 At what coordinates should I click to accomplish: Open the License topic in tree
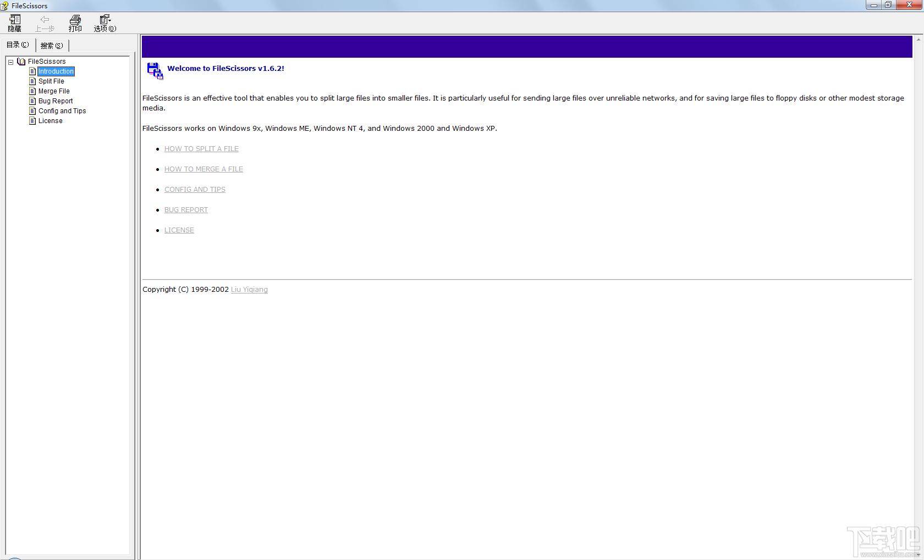pyautogui.click(x=51, y=121)
